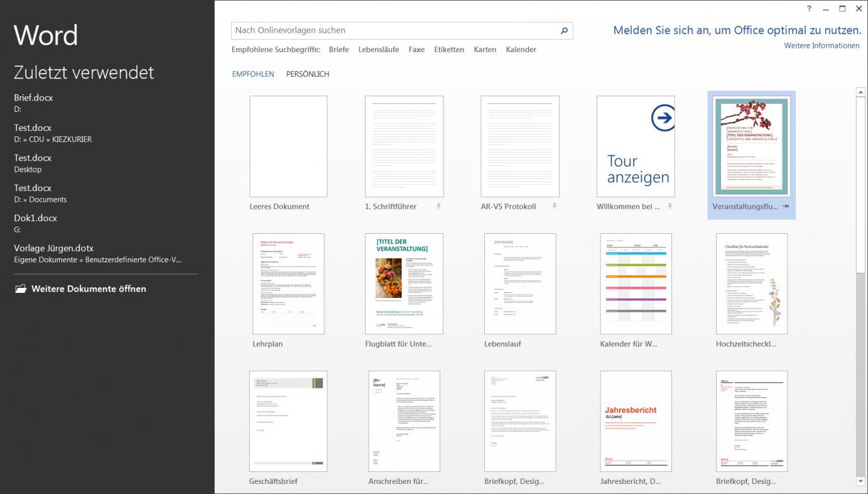Open the Help question mark icon
The width and height of the screenshot is (868, 494).
pyautogui.click(x=810, y=8)
